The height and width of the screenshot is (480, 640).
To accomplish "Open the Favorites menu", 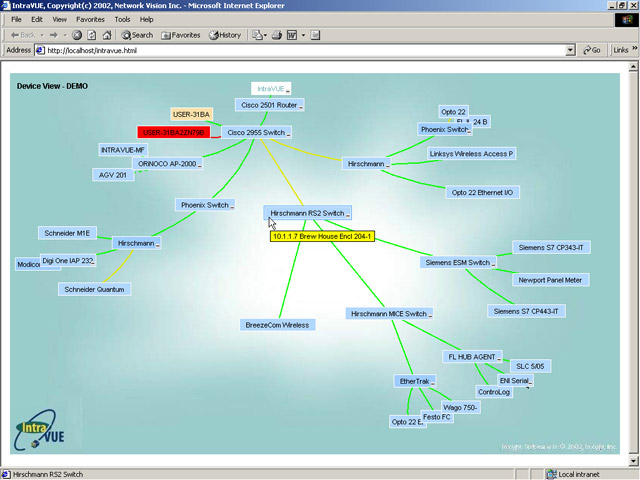I will tap(90, 19).
